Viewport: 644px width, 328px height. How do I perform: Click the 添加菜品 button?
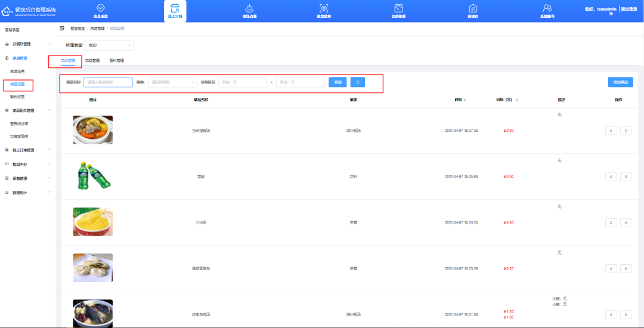click(620, 82)
